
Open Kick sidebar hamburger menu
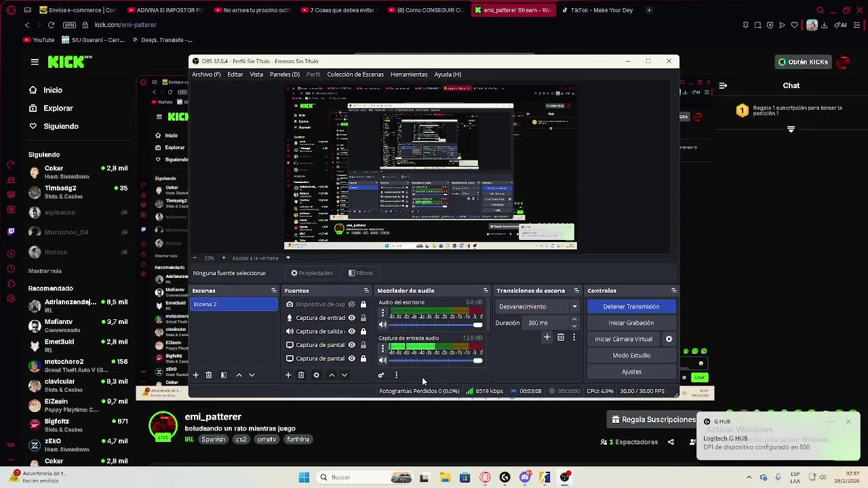click(x=35, y=62)
